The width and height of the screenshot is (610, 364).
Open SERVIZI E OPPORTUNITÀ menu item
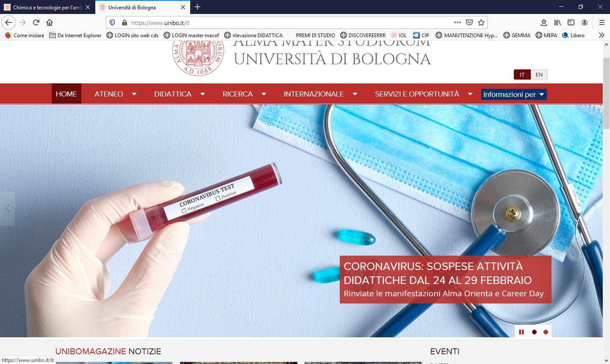[417, 94]
